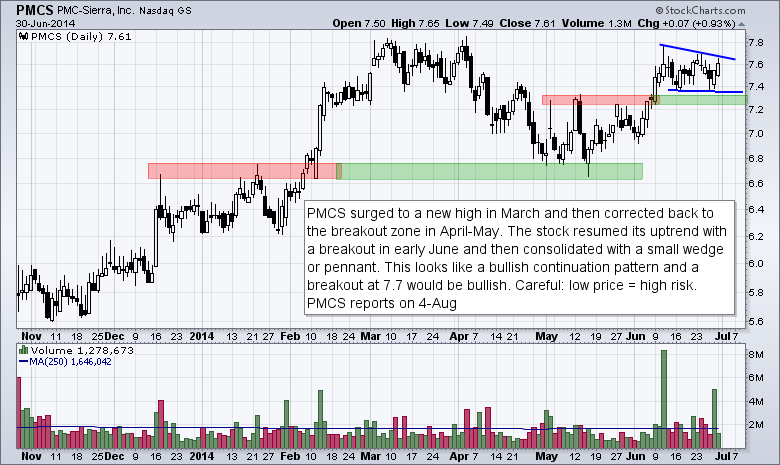
Task: Click the MA(250) 1,646,042 legend label
Action: (x=70, y=362)
